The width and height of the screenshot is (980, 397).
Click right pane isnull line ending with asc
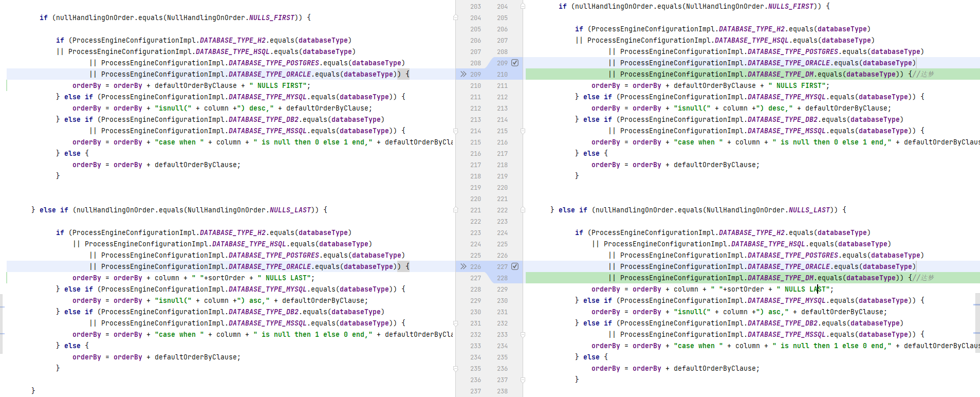pos(739,312)
